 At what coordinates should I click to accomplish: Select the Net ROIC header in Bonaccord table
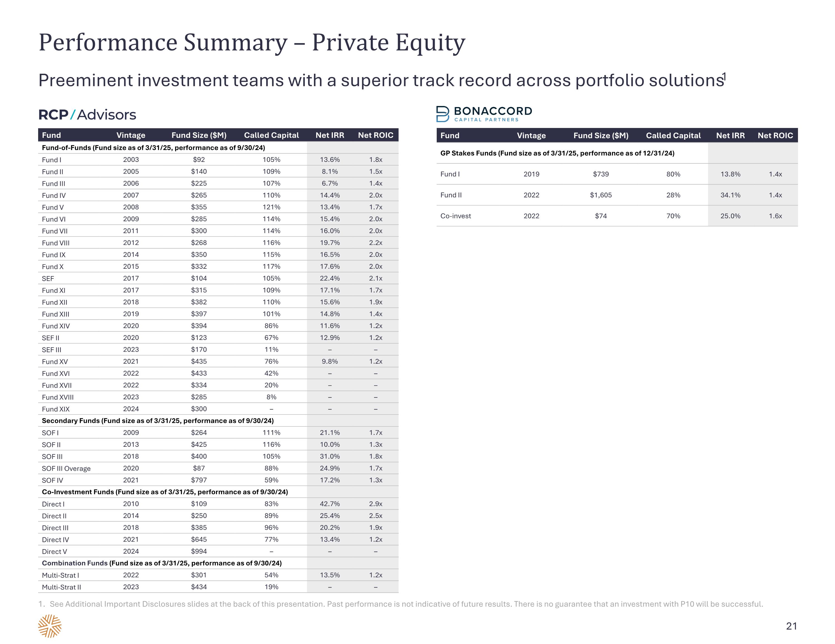pos(775,136)
